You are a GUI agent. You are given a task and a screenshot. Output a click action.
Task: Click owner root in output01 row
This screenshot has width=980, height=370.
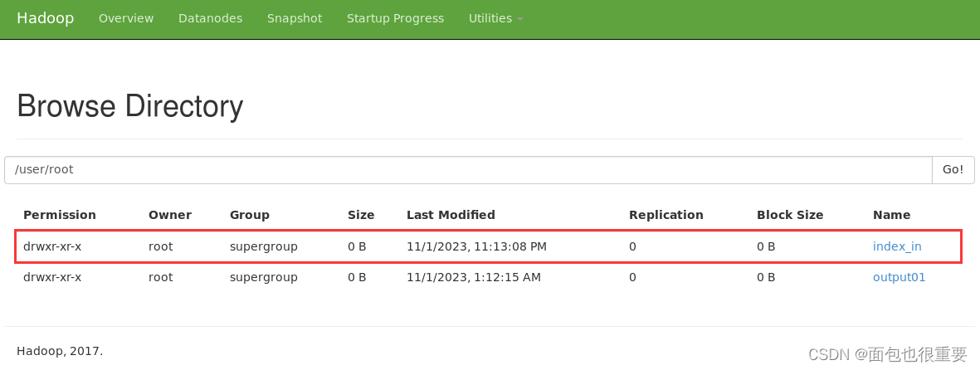[x=161, y=277]
